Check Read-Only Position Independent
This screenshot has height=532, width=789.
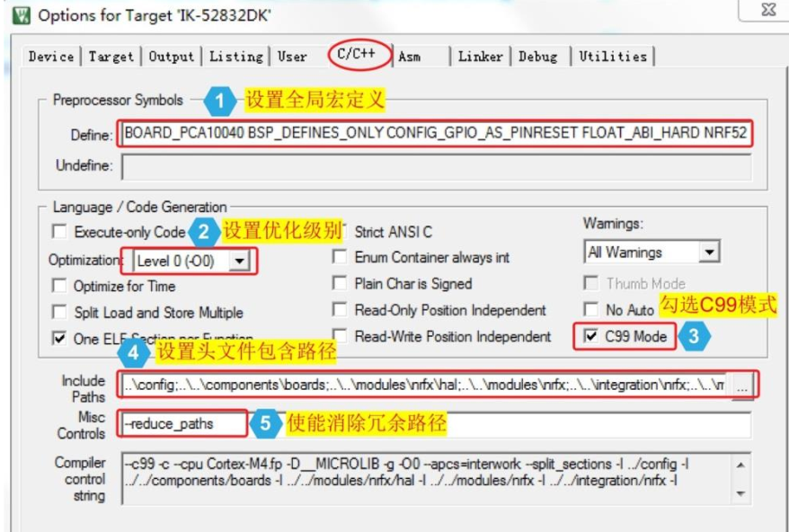pos(340,309)
